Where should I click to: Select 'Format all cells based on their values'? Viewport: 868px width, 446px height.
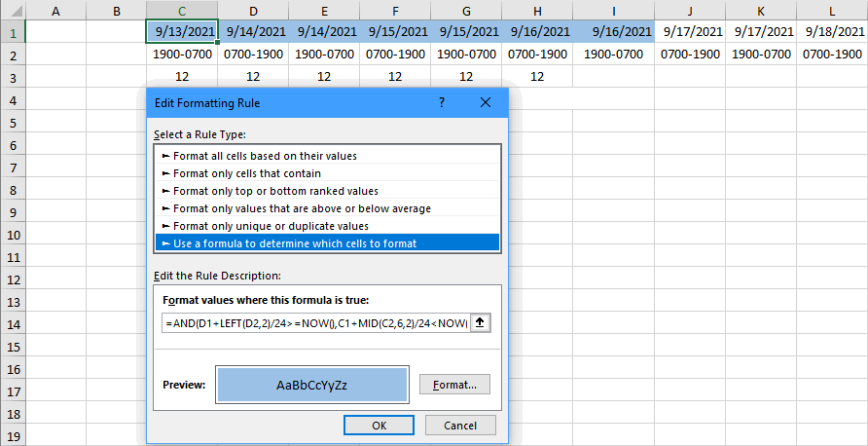327,156
